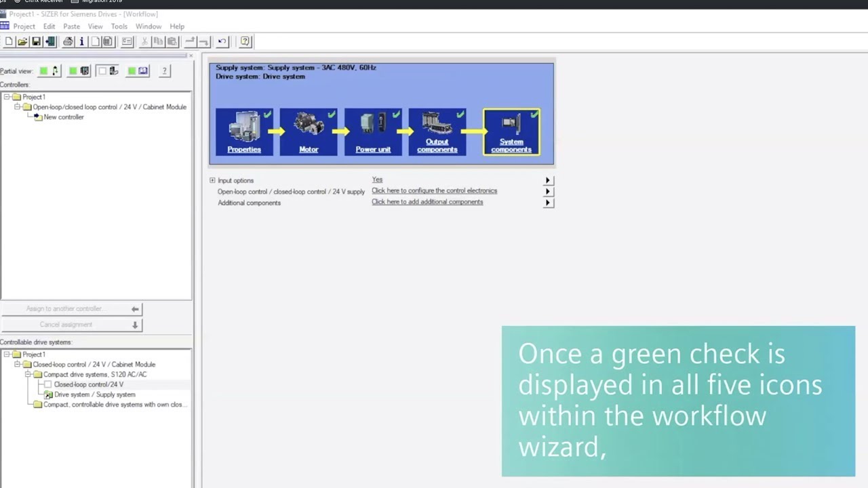The height and width of the screenshot is (488, 868).
Task: Click here to configure the control electronics
Action: (x=434, y=190)
